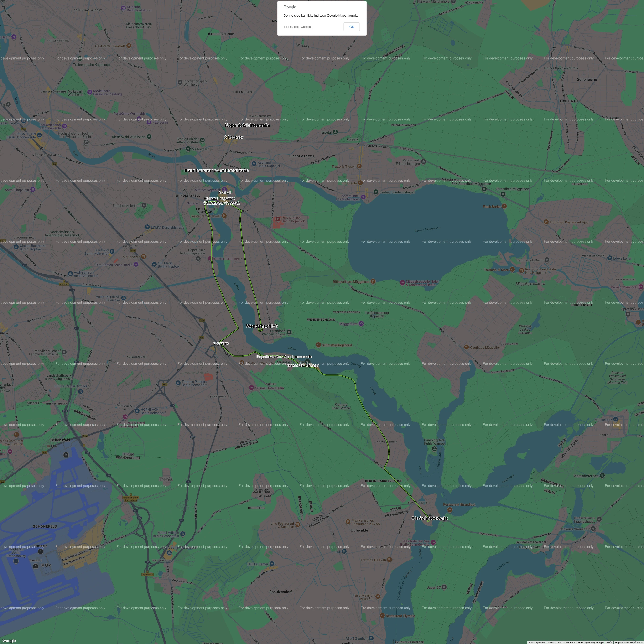Image resolution: width=644 pixels, height=644 pixels.
Task: Select DRK Kliniken Berlin Köpenick hospital icon
Action: [x=278, y=219]
